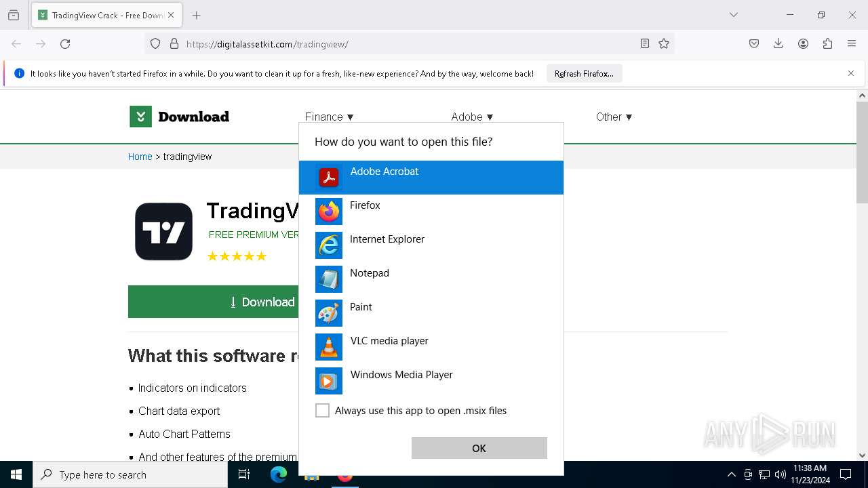The width and height of the screenshot is (868, 488).
Task: Open the volume control in tray
Action: click(781, 474)
